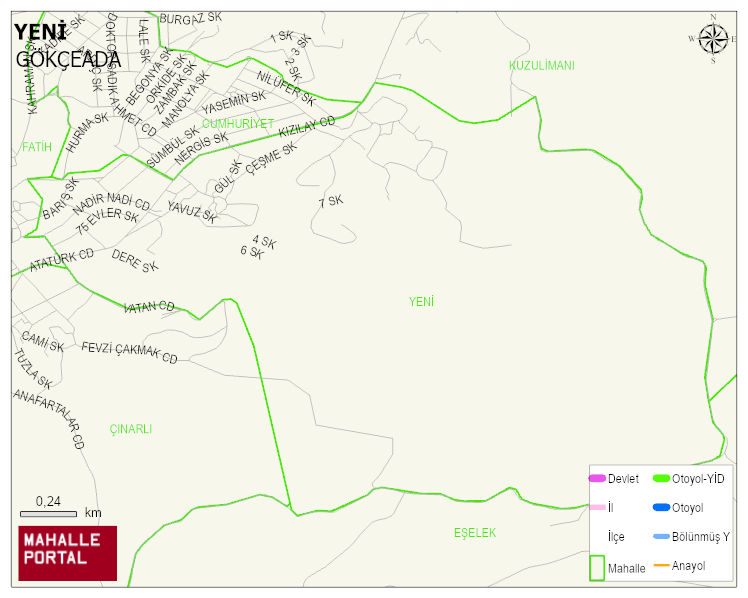The height and width of the screenshot is (598, 748).
Task: Click the Mahalle green box symbol
Action: [x=597, y=567]
